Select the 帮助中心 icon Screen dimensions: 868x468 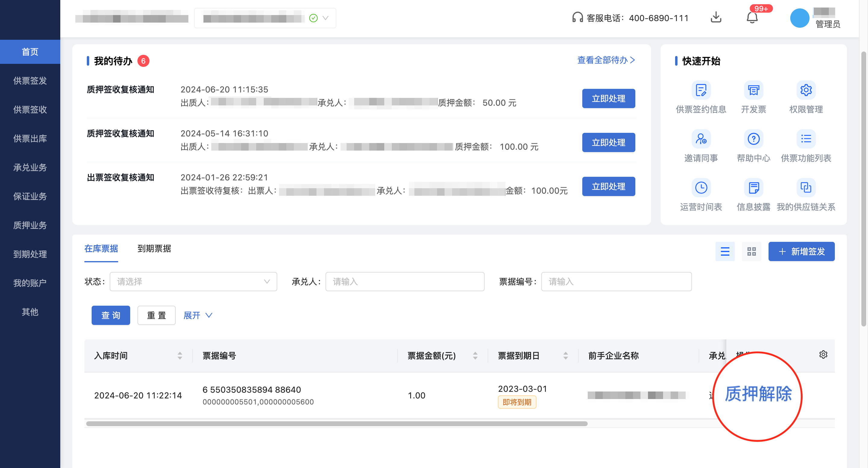(x=753, y=139)
